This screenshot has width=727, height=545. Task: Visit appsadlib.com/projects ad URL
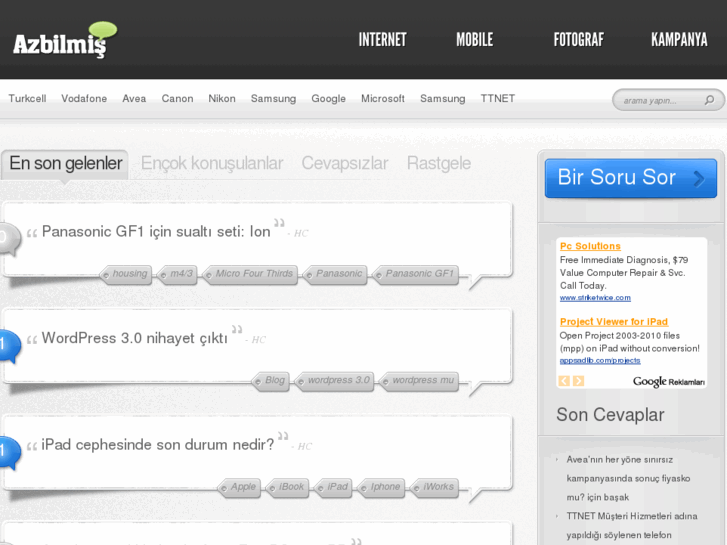tap(600, 360)
